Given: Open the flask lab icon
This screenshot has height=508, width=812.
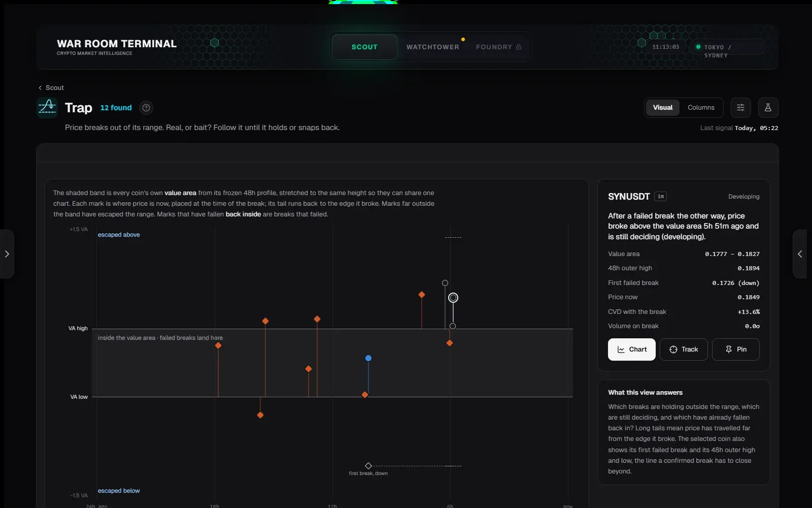Looking at the screenshot, I should click(x=768, y=107).
